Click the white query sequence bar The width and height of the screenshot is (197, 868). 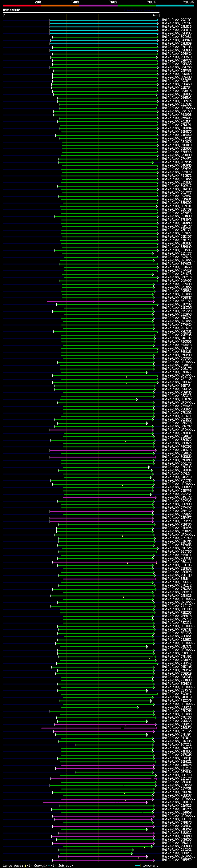pos(81,12)
